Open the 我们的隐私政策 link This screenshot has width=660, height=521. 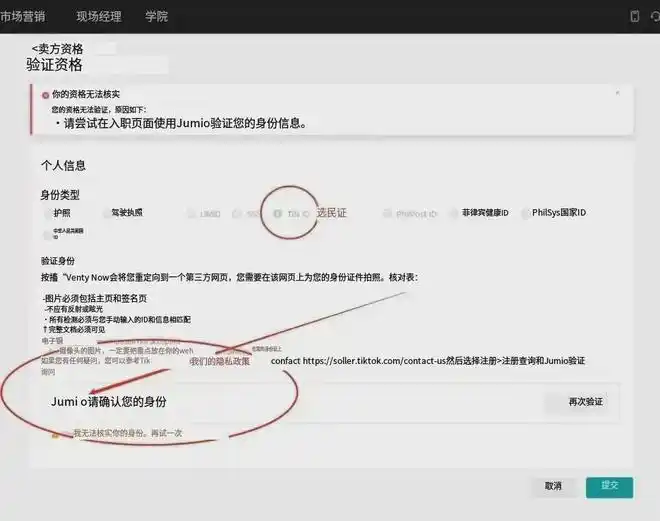pos(220,361)
